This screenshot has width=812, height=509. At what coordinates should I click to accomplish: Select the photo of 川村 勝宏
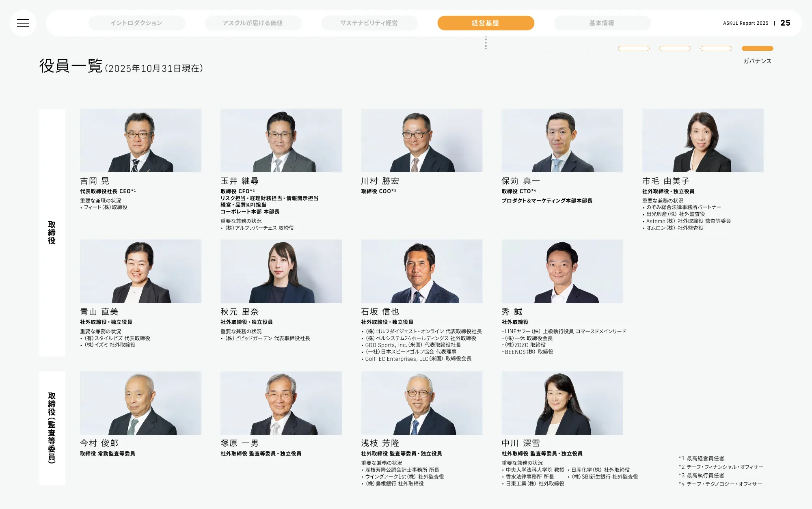click(x=421, y=140)
